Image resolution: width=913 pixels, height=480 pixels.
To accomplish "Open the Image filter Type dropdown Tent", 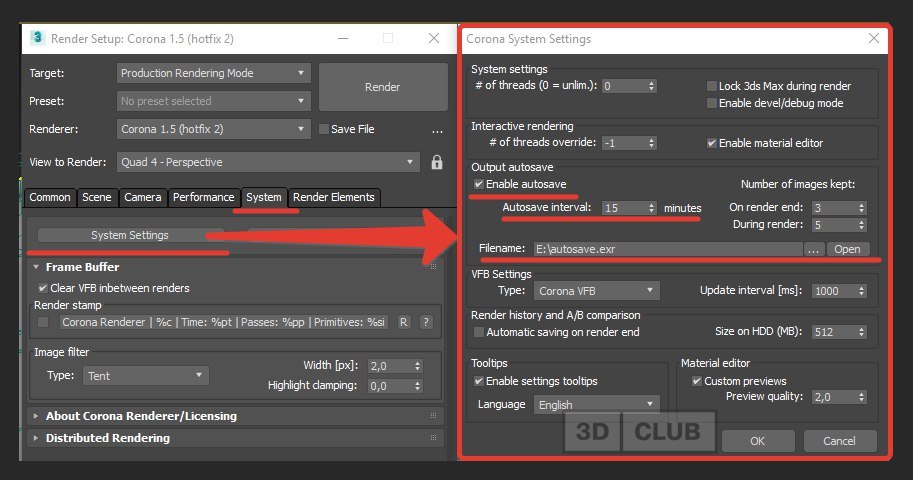I will click(x=146, y=376).
